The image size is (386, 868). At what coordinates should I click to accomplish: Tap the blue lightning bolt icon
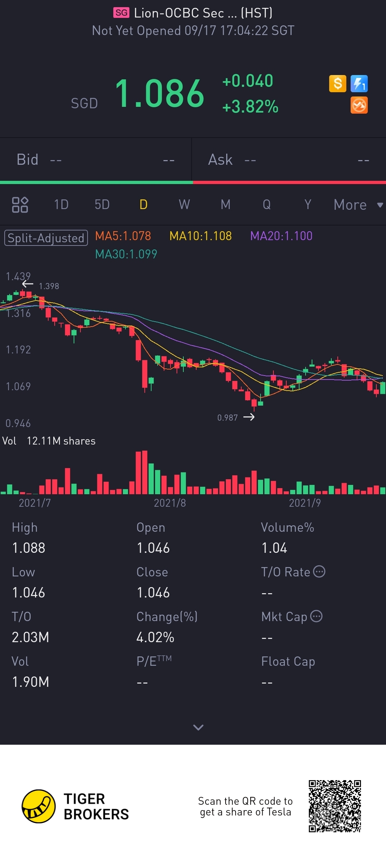(359, 84)
